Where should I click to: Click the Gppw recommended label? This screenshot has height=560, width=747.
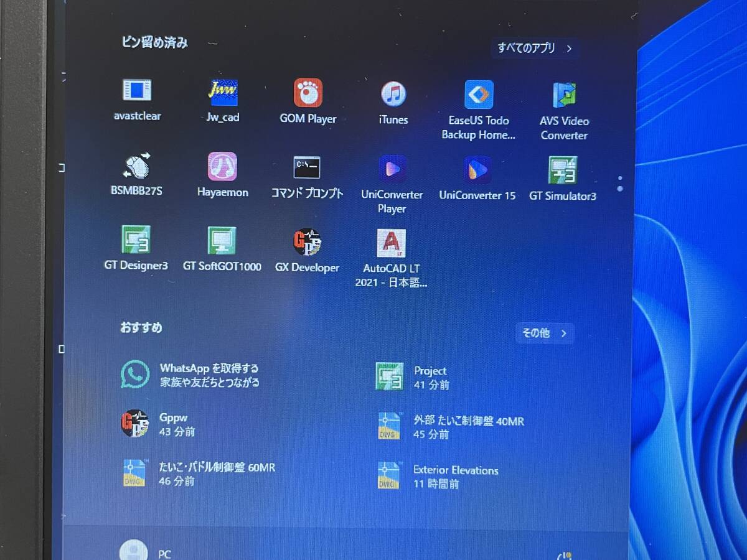coord(173,418)
